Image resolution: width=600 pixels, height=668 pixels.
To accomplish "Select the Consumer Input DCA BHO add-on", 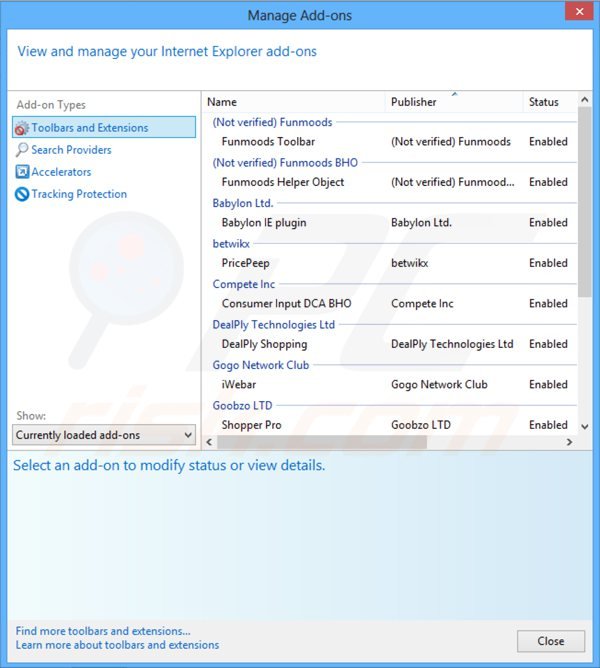I will point(390,303).
